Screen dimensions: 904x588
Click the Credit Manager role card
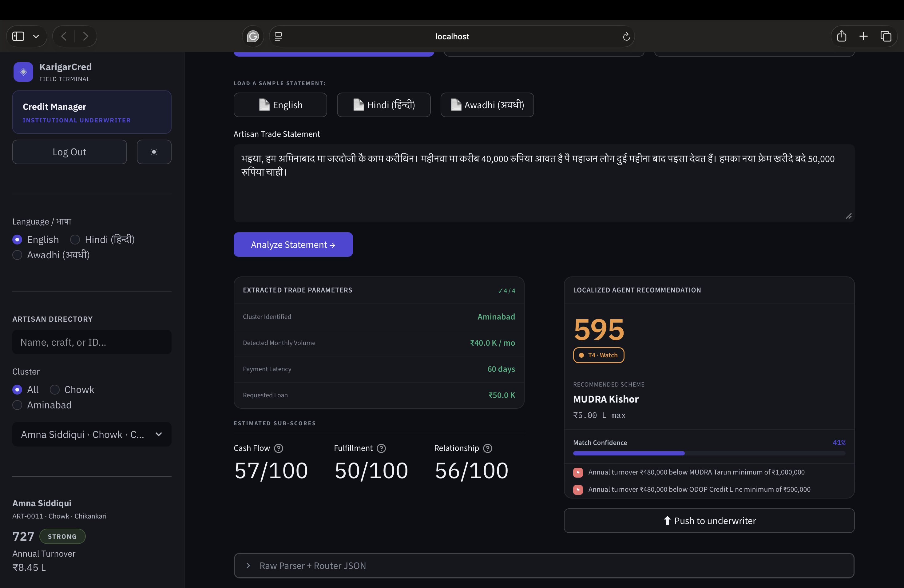pyautogui.click(x=92, y=112)
